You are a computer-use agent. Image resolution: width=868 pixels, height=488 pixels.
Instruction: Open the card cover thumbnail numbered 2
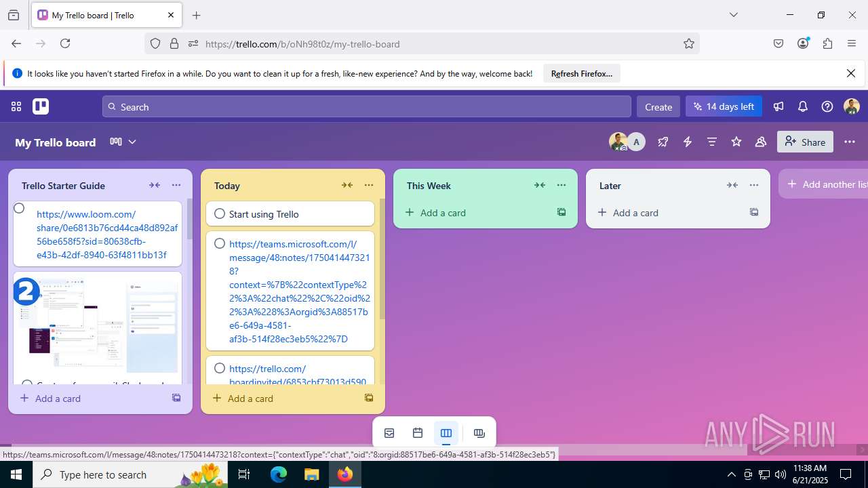(x=98, y=324)
